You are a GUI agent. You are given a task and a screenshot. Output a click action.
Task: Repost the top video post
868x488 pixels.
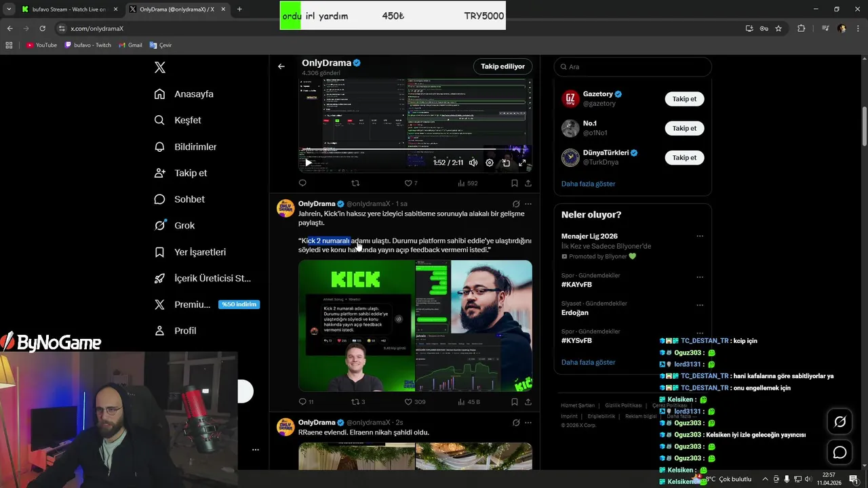click(x=355, y=183)
